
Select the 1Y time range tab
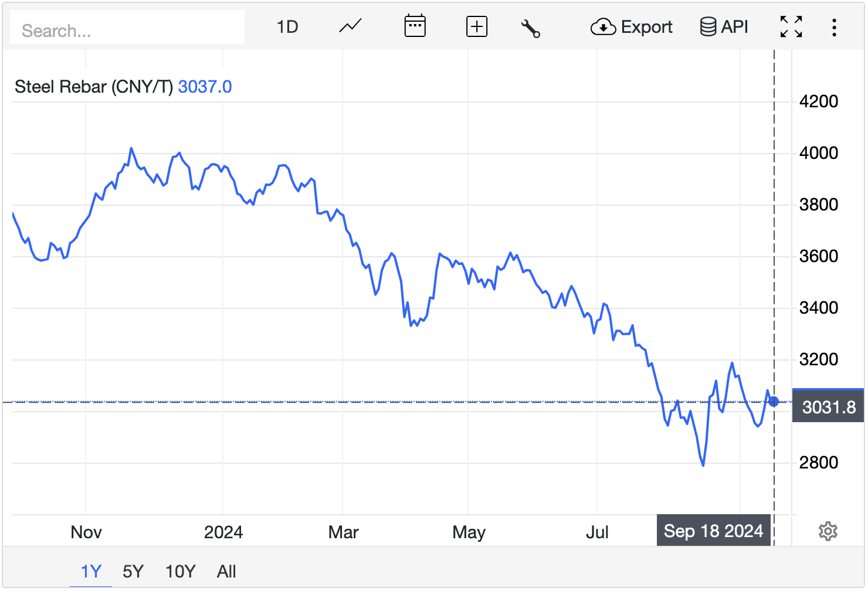click(x=91, y=571)
